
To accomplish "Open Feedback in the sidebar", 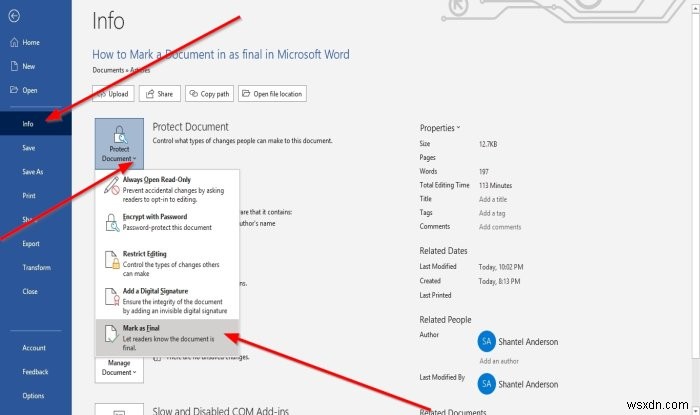I will click(x=36, y=372).
